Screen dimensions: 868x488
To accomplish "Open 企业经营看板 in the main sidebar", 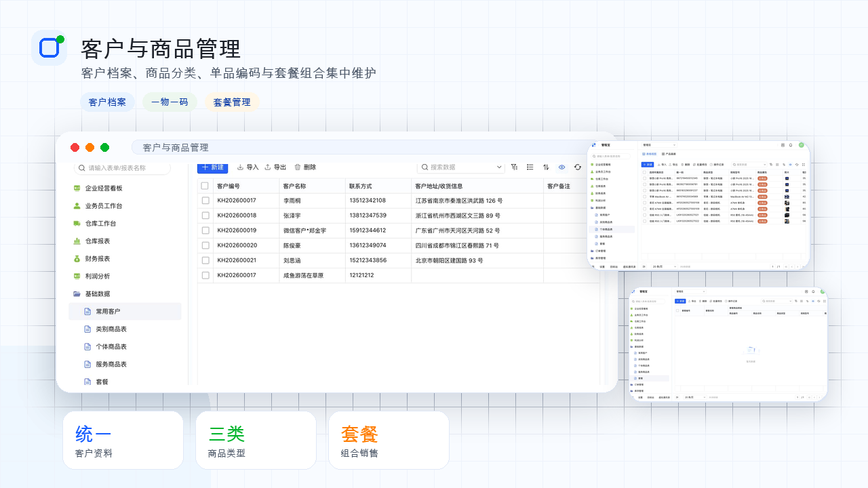I will pos(98,188).
